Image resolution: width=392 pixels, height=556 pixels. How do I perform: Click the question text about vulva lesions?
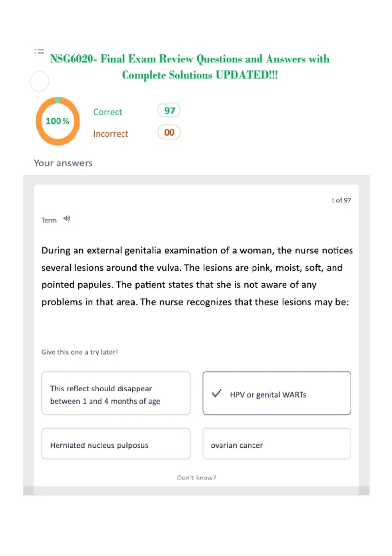pos(197,276)
